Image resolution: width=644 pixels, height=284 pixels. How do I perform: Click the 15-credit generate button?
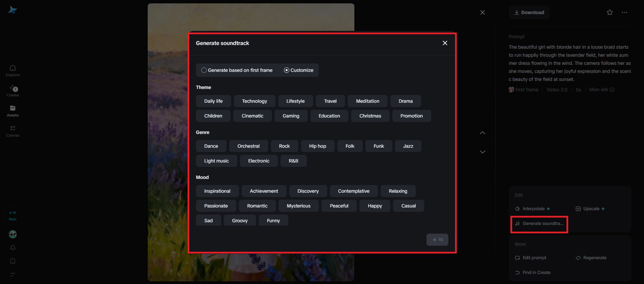pos(437,240)
